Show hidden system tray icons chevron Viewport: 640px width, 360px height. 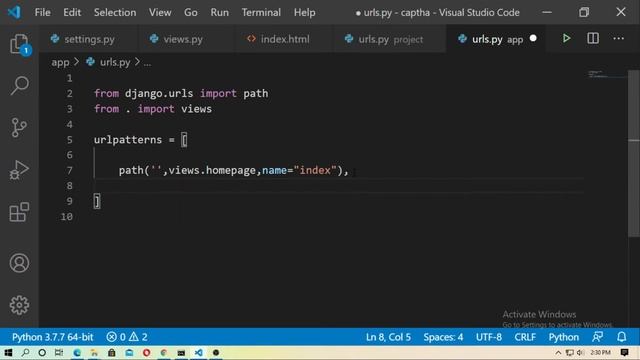(x=558, y=353)
